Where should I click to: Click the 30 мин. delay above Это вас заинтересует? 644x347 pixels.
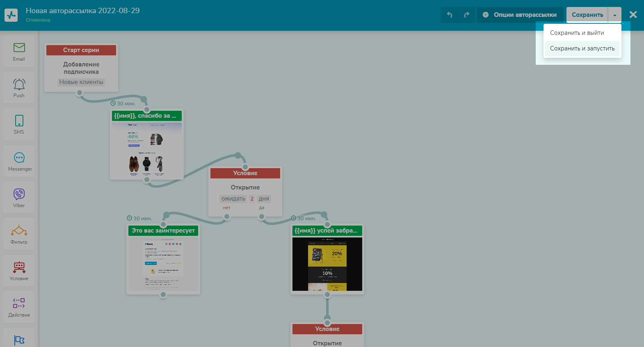tap(139, 219)
